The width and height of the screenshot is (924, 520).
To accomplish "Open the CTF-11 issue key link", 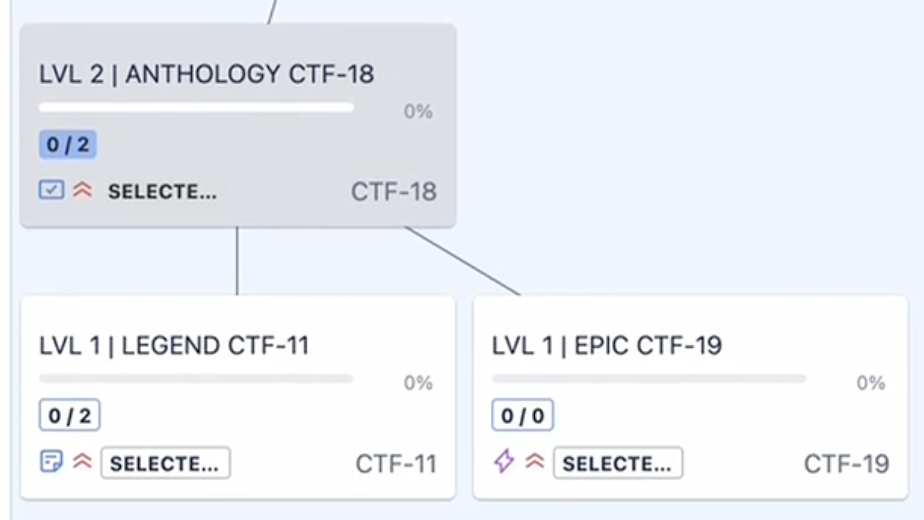I will click(x=396, y=463).
